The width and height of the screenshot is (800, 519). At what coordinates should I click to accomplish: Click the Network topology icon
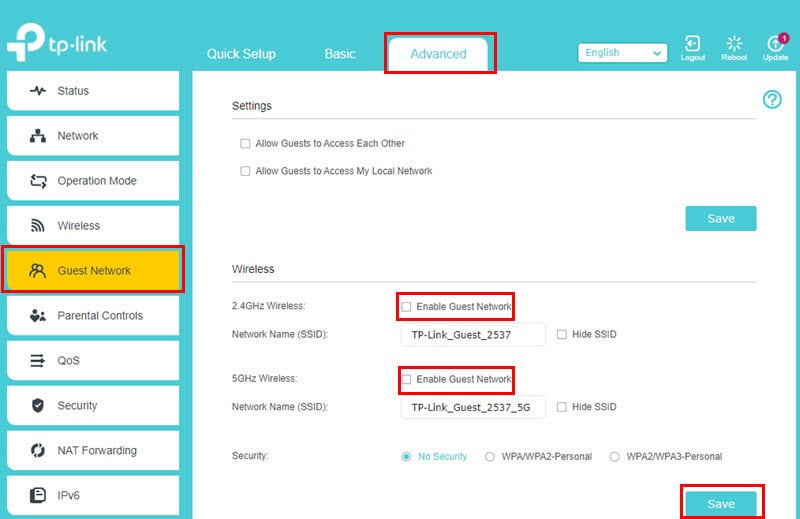38,136
